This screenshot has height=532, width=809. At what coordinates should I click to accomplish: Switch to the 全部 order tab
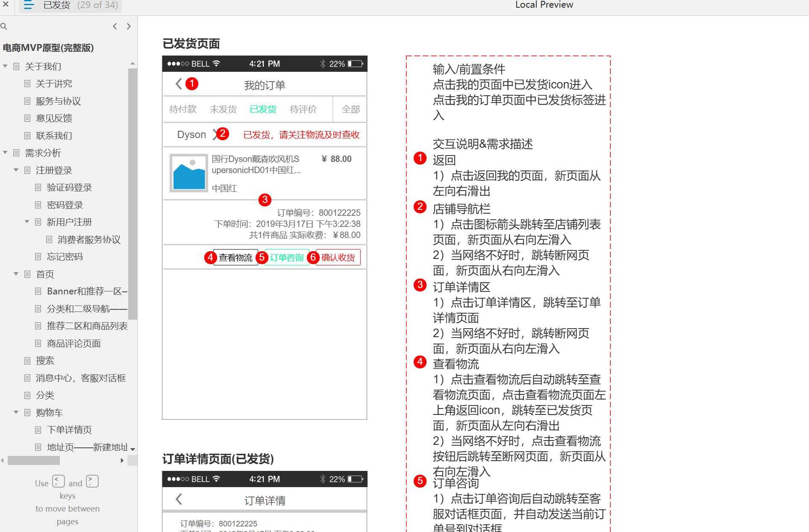[350, 109]
